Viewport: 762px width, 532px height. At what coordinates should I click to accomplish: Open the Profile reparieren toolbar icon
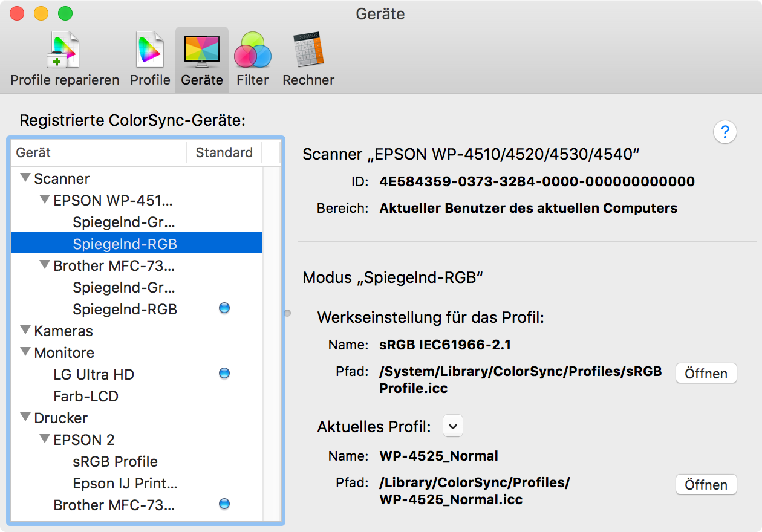[x=65, y=60]
